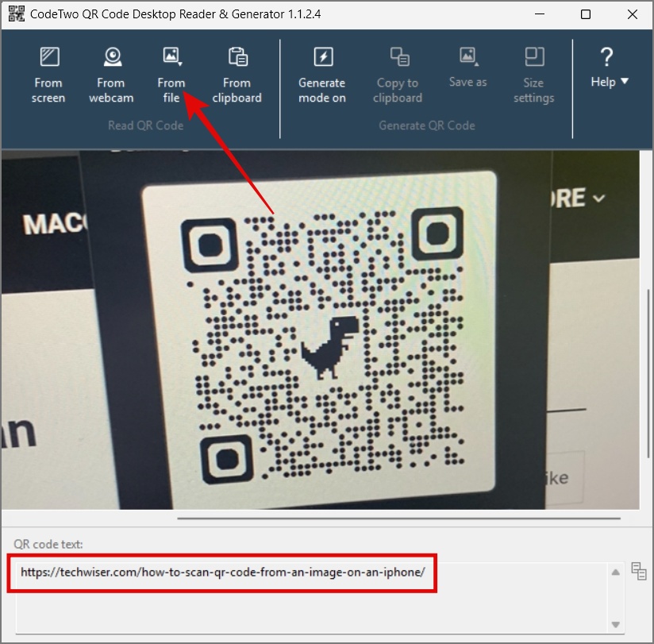Click the QR code image preview
Image resolution: width=654 pixels, height=644 pixels.
[321, 330]
